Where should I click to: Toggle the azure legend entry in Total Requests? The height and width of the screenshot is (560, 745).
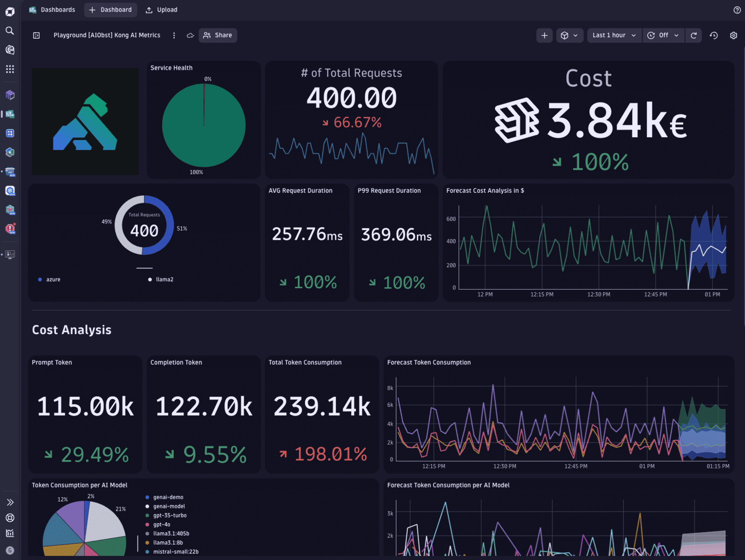click(x=53, y=279)
